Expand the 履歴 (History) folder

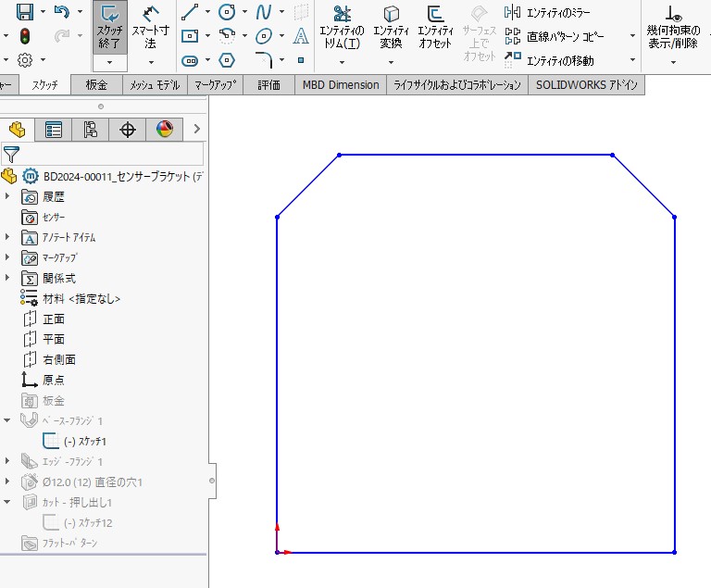coord(6,196)
